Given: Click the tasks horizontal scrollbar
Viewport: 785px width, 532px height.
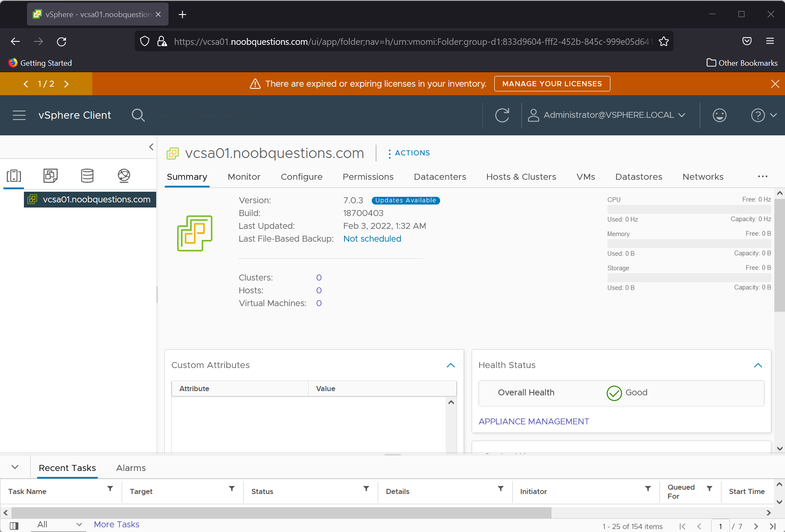Looking at the screenshot, I should pos(282,512).
